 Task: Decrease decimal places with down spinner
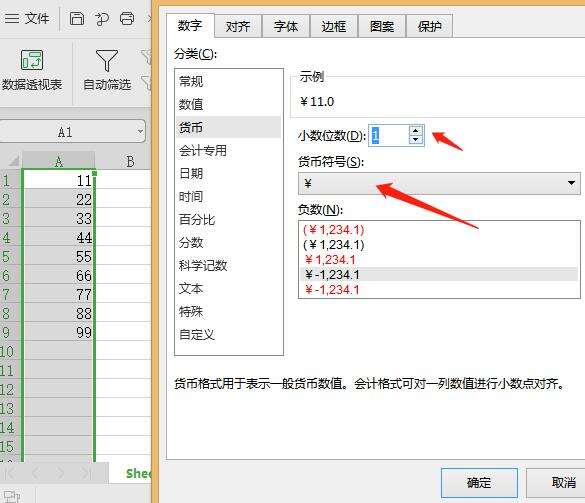click(416, 140)
